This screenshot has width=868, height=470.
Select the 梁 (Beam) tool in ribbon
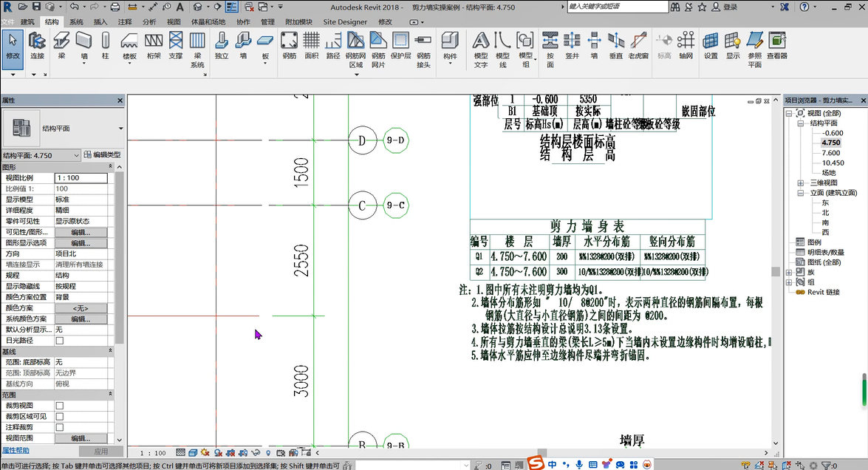tap(61, 45)
